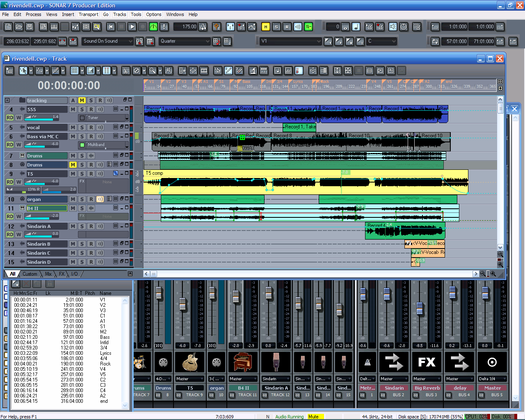Click the Insert Track icon in Track view toolbar

[9, 71]
